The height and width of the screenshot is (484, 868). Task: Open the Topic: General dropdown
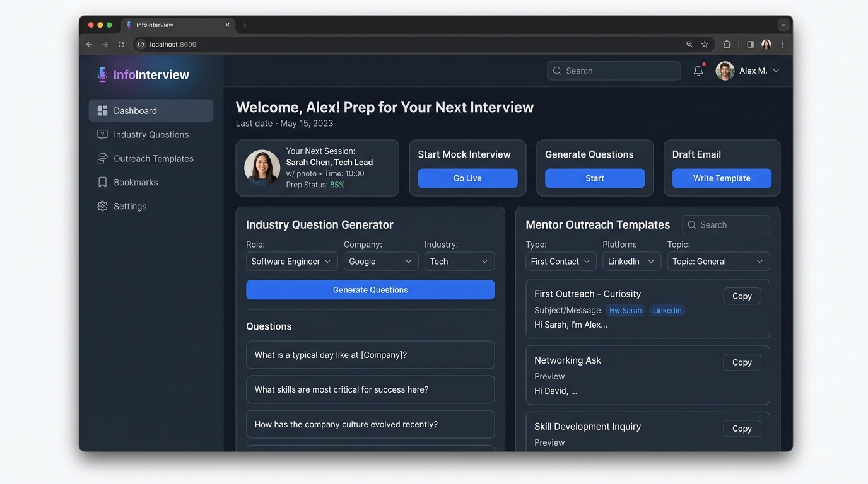pos(718,262)
